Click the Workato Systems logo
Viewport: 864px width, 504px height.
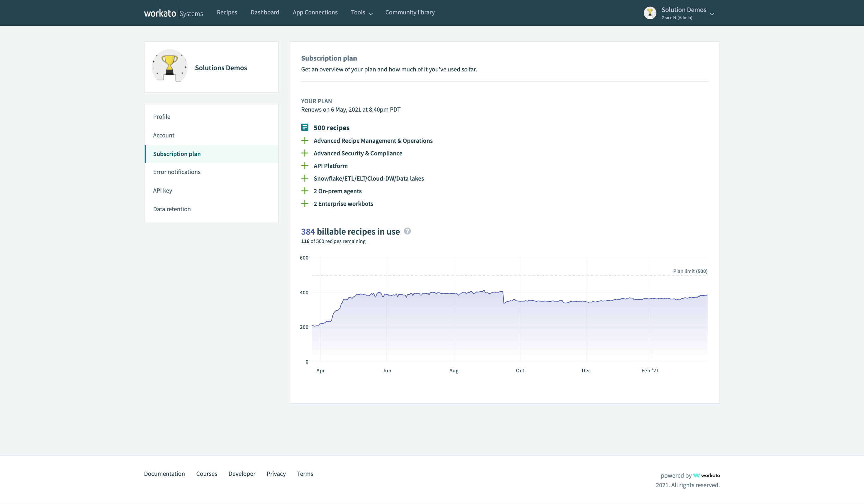[173, 13]
